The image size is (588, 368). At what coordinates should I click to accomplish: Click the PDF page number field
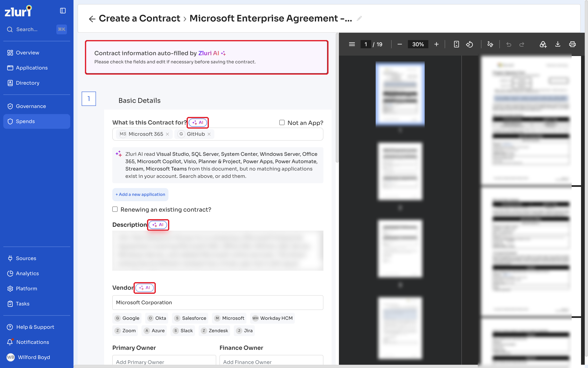click(366, 44)
